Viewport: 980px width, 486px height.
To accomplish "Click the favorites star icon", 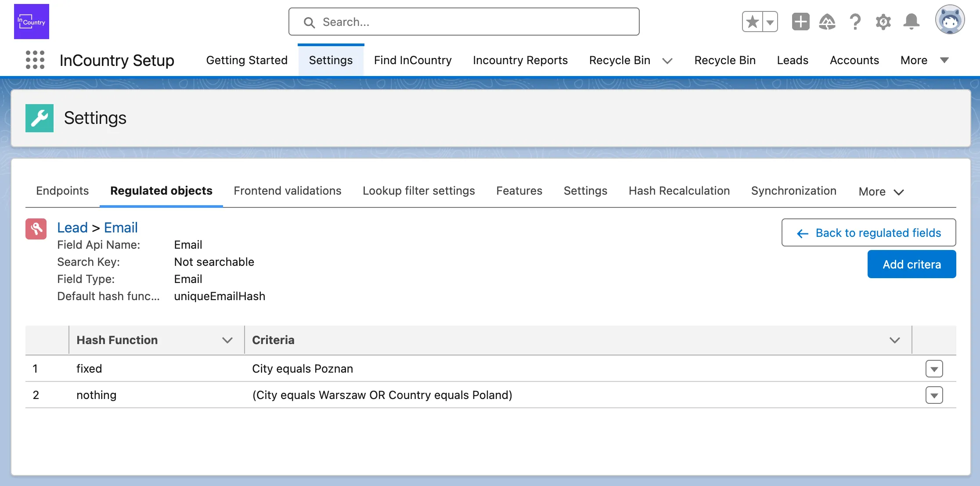I will (753, 22).
